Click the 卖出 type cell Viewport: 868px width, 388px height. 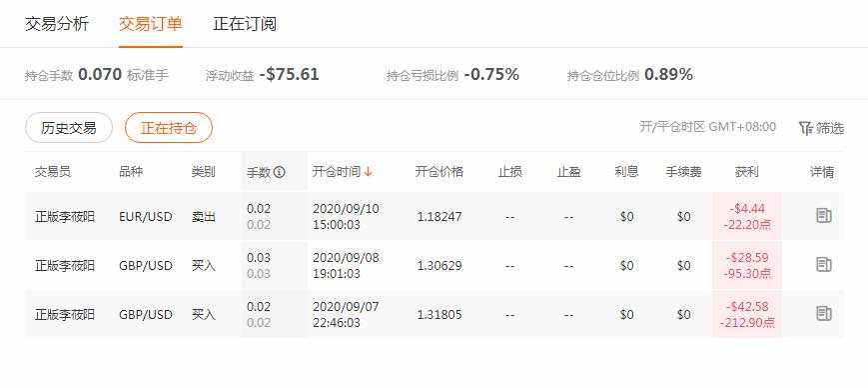click(203, 216)
